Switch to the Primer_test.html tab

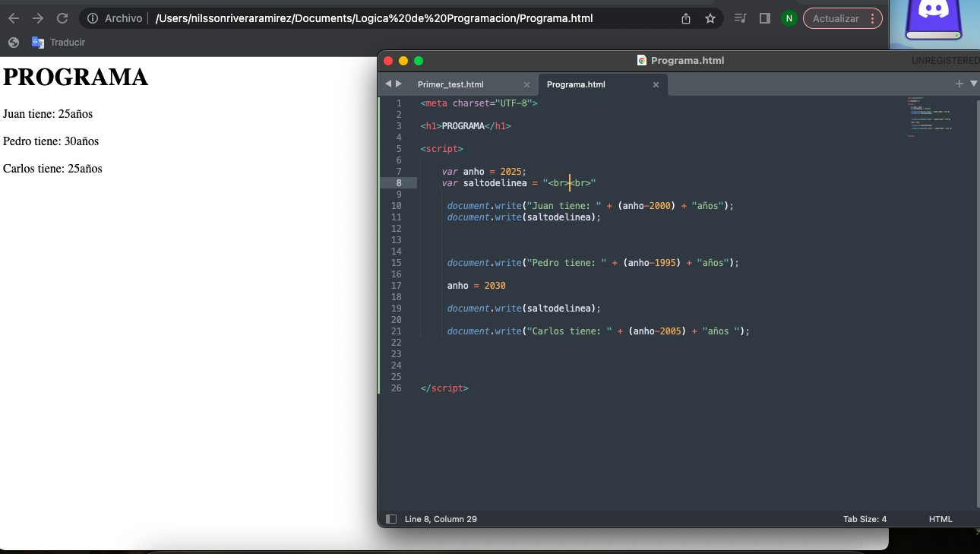click(x=450, y=84)
